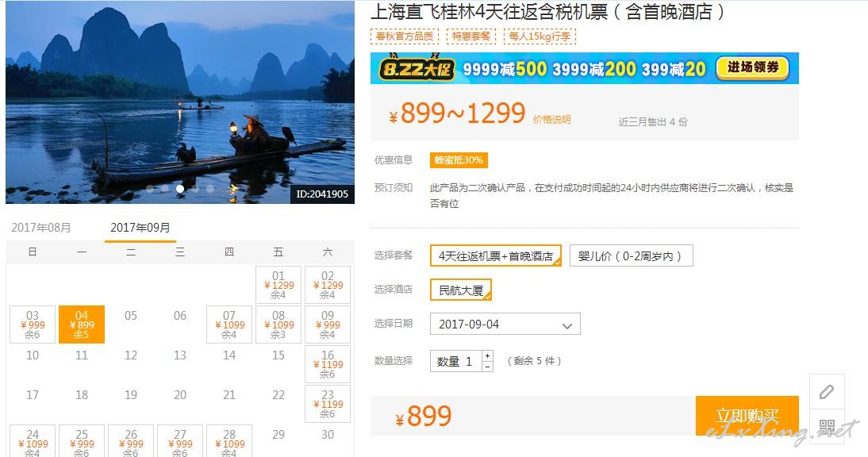Open 价格说明 price explanation link
The image size is (868, 457).
tap(551, 120)
